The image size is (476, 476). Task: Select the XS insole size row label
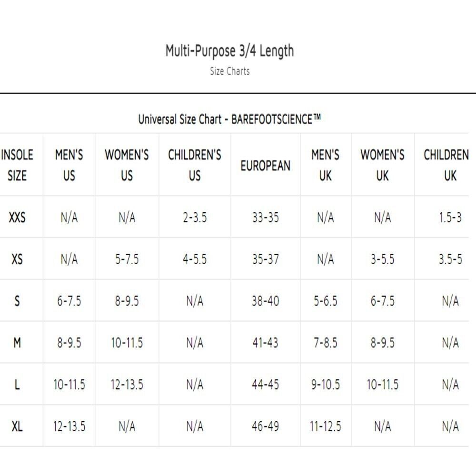(x=17, y=259)
